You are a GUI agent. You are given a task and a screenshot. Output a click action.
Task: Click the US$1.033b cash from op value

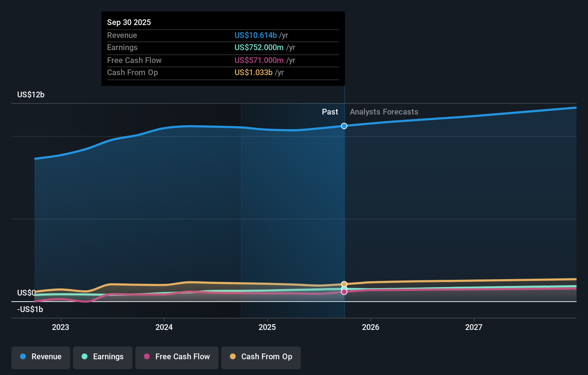(254, 72)
